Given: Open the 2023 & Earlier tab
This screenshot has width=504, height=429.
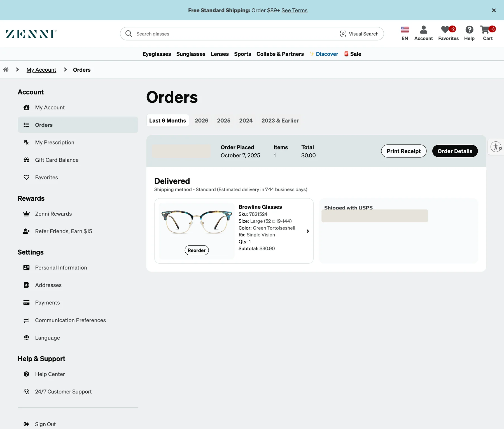Looking at the screenshot, I should [280, 121].
